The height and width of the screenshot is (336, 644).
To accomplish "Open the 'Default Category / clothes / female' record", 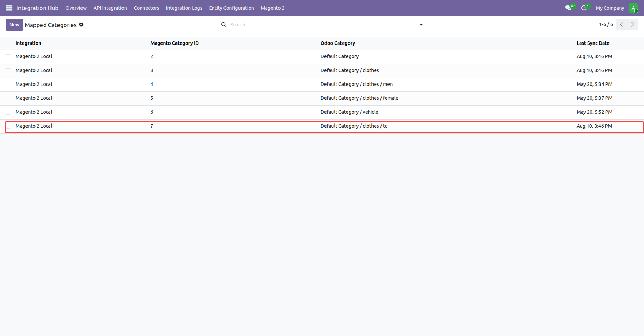I will point(359,98).
